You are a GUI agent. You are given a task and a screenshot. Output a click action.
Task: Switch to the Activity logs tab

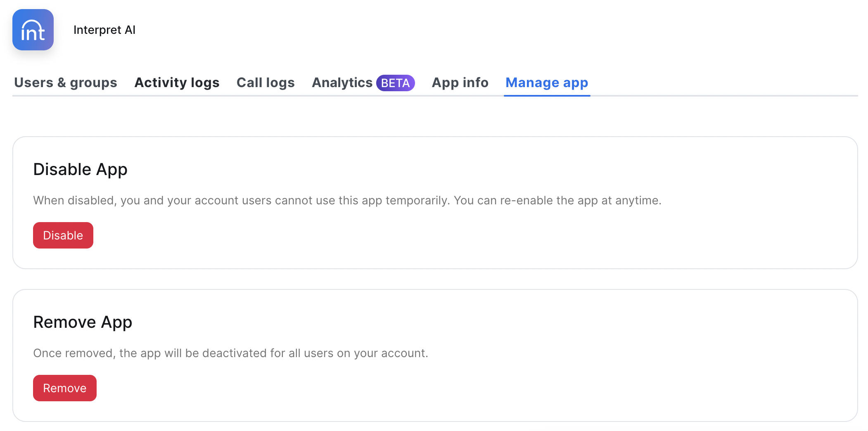(177, 83)
